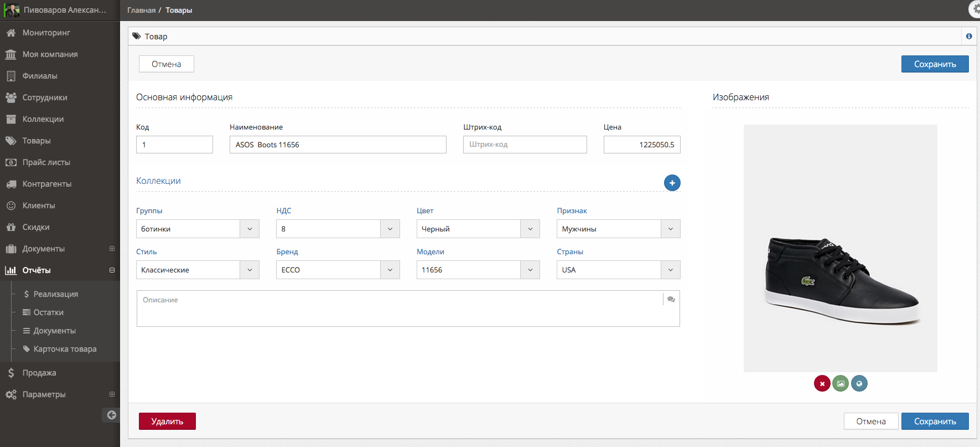Click the blue plus icon in Коллекции
Viewport: 980px width, 447px height.
click(x=672, y=183)
